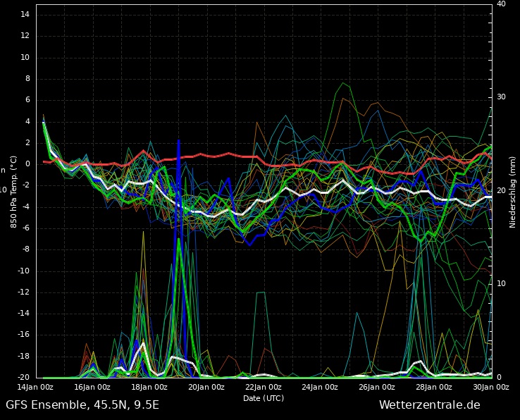Click the 30 value on precipitation axis
This screenshot has width=520, height=420.
(x=501, y=97)
